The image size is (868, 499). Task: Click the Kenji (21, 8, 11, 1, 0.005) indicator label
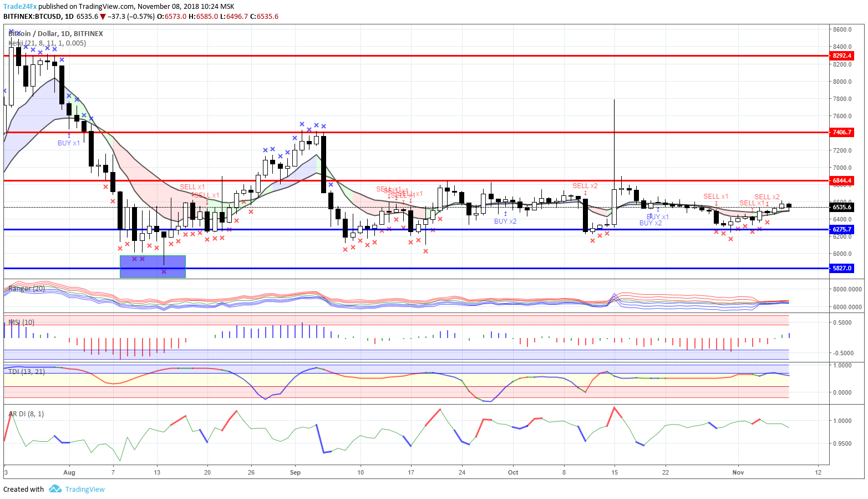(47, 43)
